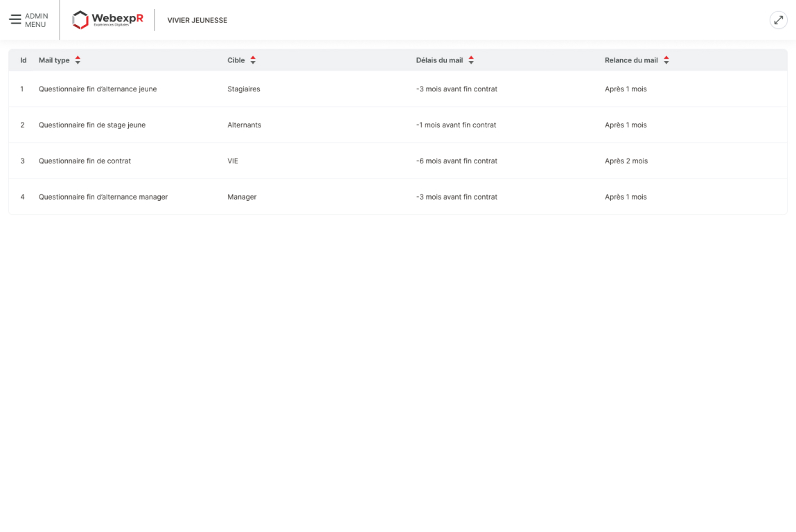Click Id number 3 cell
The height and width of the screenshot is (532, 796).
(x=22, y=161)
